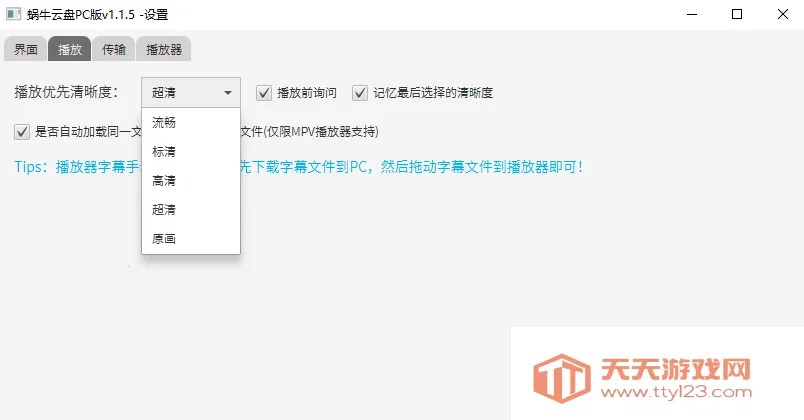The image size is (804, 420).
Task: Go to the 播放器 tab
Action: click(163, 49)
